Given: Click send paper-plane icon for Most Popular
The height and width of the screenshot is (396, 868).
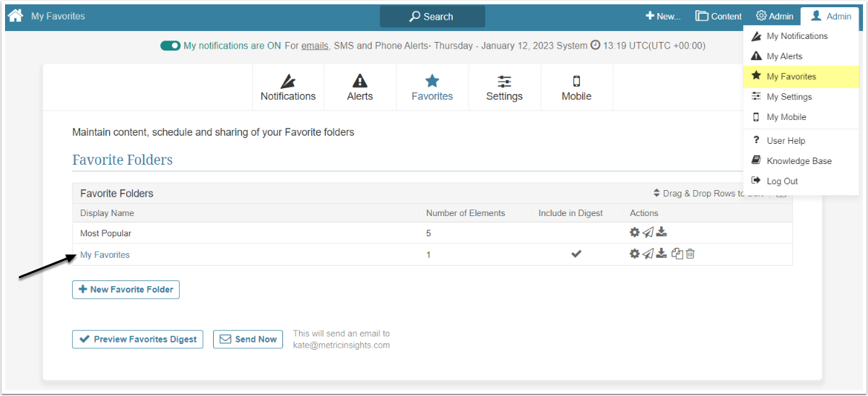Looking at the screenshot, I should pyautogui.click(x=648, y=233).
